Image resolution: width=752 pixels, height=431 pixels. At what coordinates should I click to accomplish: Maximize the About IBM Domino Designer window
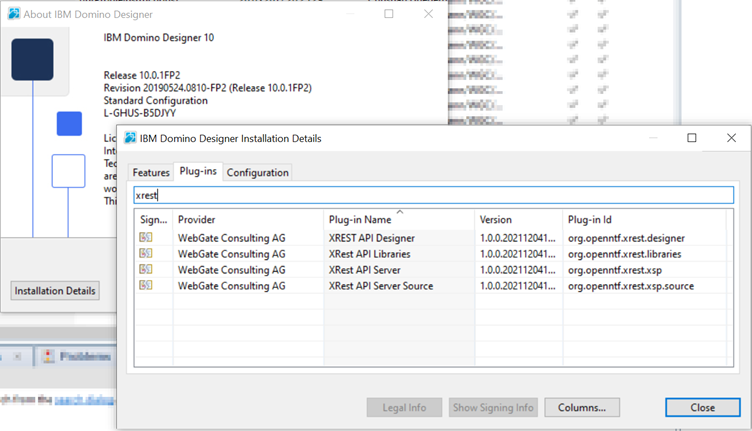tap(389, 14)
